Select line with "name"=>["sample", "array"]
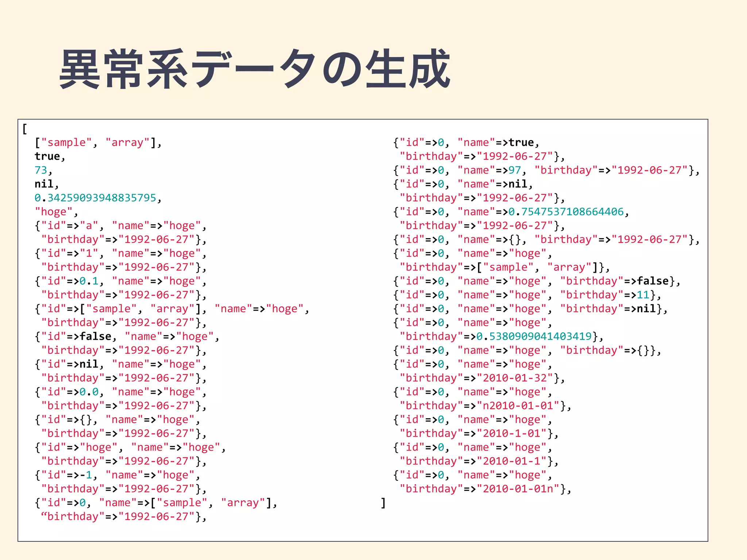Screen dimensions: 747x560 pyautogui.click(x=156, y=503)
